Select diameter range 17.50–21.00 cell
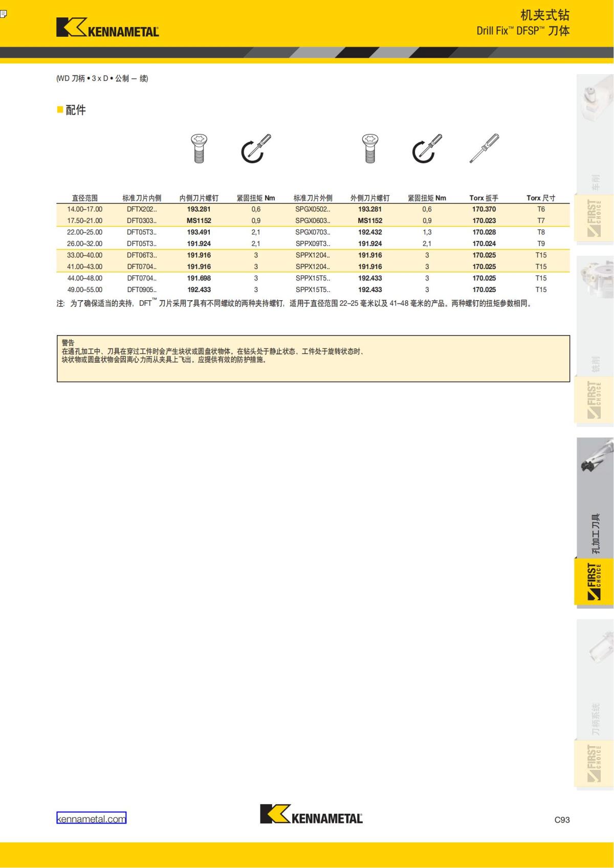The height and width of the screenshot is (868, 614). (x=84, y=221)
